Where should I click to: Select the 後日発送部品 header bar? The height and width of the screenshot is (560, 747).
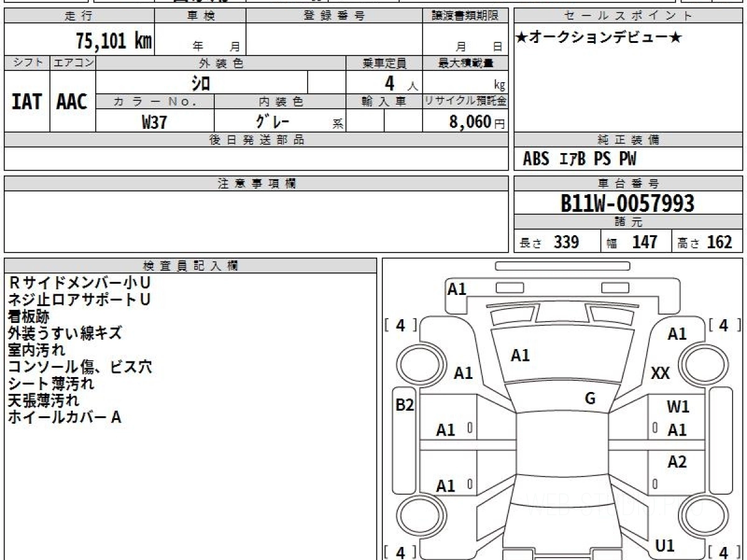click(x=256, y=140)
